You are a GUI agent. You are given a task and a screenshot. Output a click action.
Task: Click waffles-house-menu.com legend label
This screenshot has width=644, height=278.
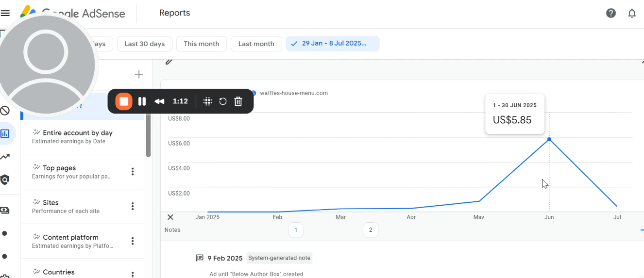(x=294, y=93)
